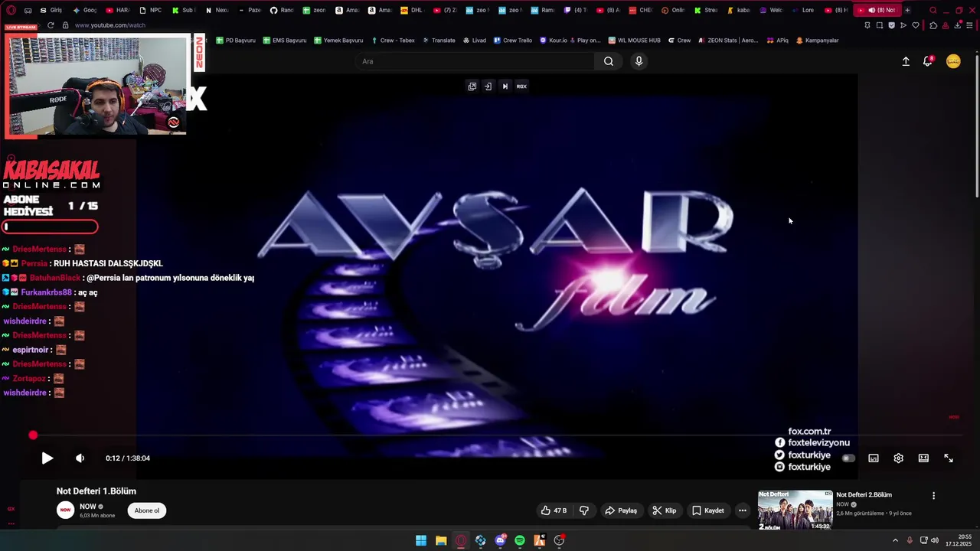Viewport: 980px width, 551px height.
Task: Like the video (47 B)
Action: coord(554,510)
